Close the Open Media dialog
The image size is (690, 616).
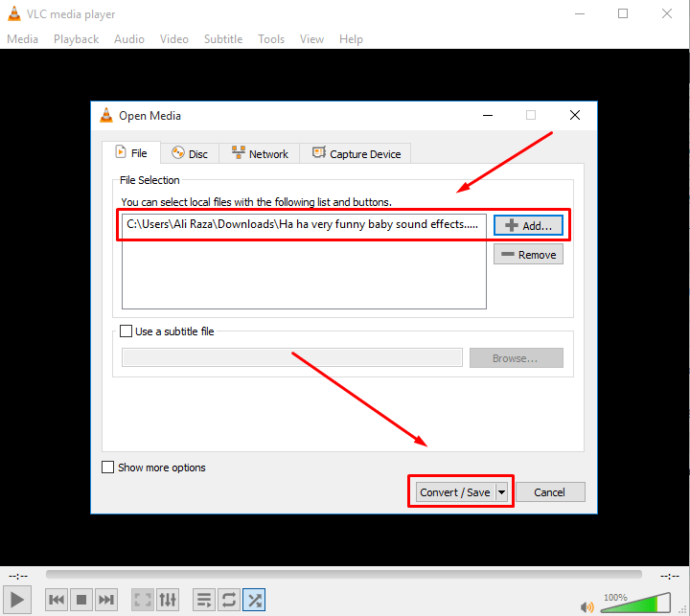click(x=575, y=115)
